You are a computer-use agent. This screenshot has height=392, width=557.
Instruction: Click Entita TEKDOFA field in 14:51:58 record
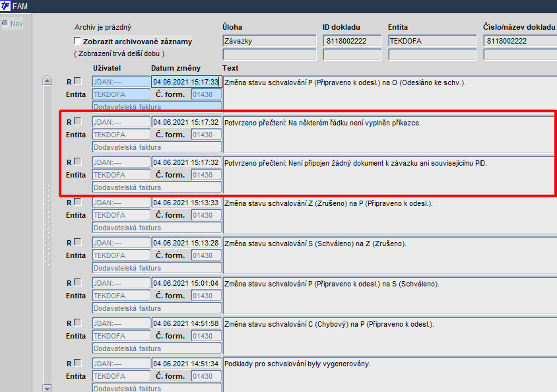point(121,336)
